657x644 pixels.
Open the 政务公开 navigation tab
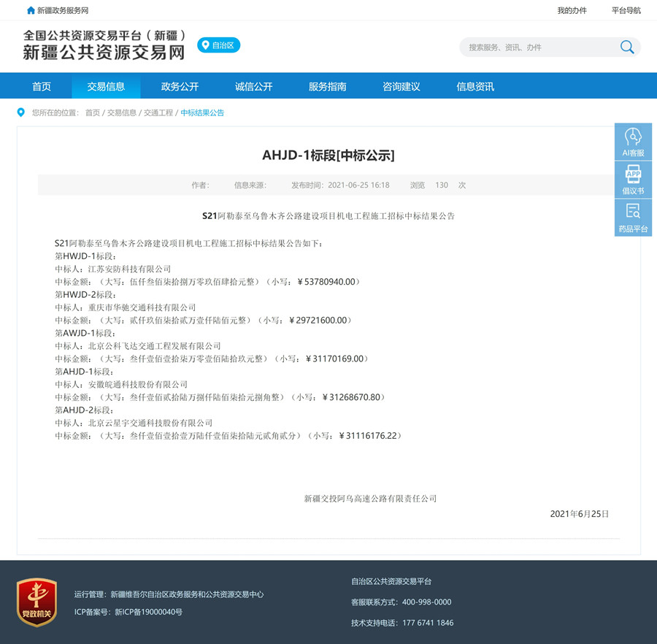click(180, 86)
